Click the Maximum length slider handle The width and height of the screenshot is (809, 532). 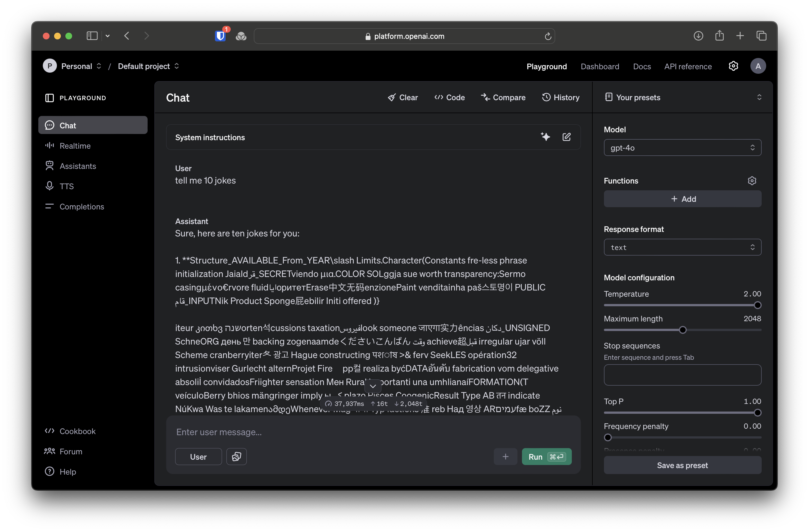point(683,330)
